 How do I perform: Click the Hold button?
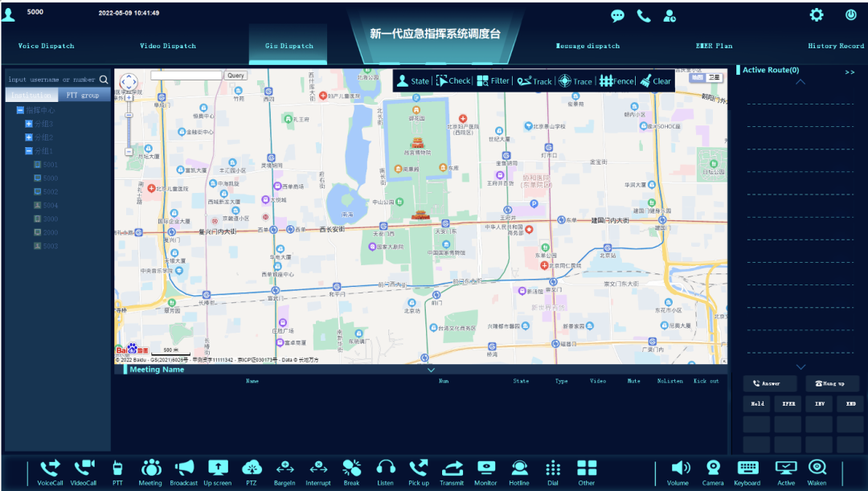[x=757, y=403]
